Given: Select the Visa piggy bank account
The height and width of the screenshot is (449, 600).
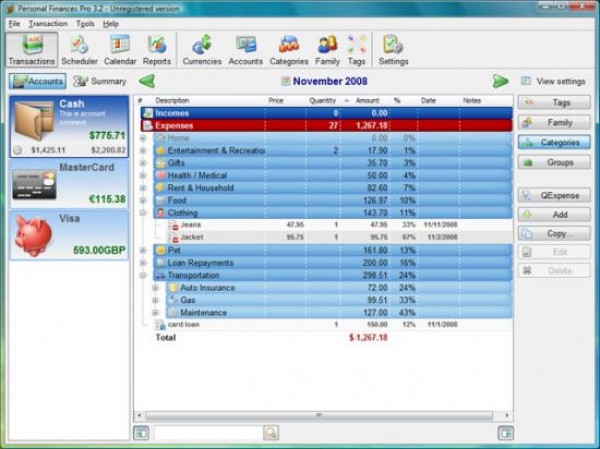Looking at the screenshot, I should point(69,235).
